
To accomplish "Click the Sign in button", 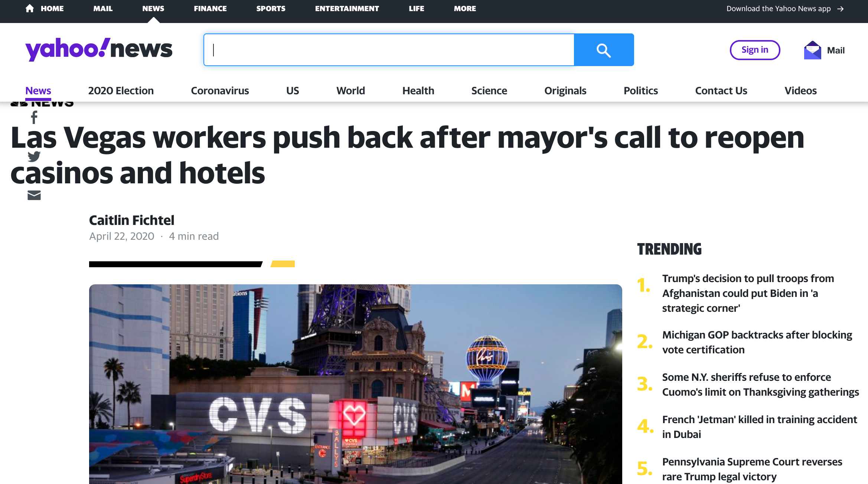I will pyautogui.click(x=755, y=50).
